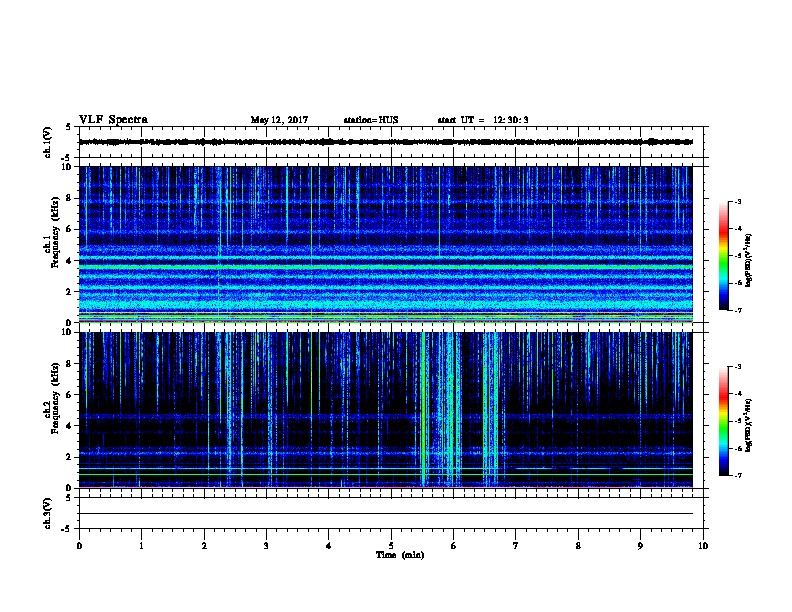Viewport: 792px width, 612px height.
Task: Click the time axis tick label "6" below ch.3
Action: [x=454, y=545]
